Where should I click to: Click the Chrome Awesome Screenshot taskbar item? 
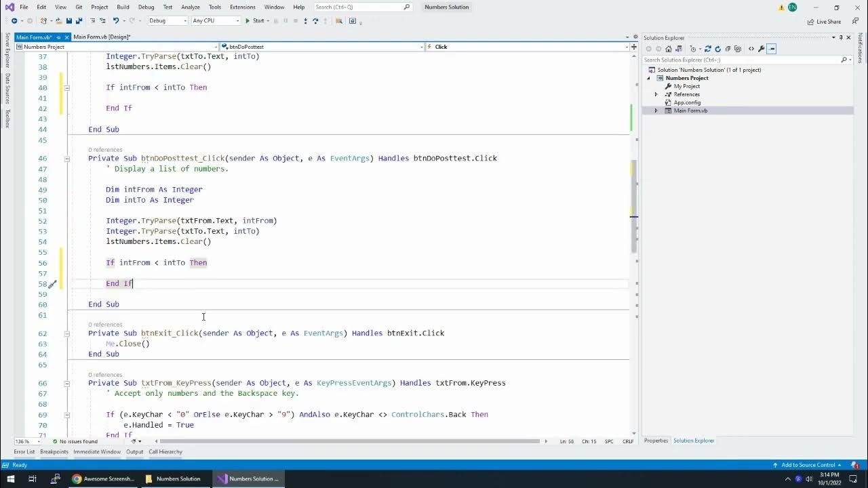pos(104,479)
